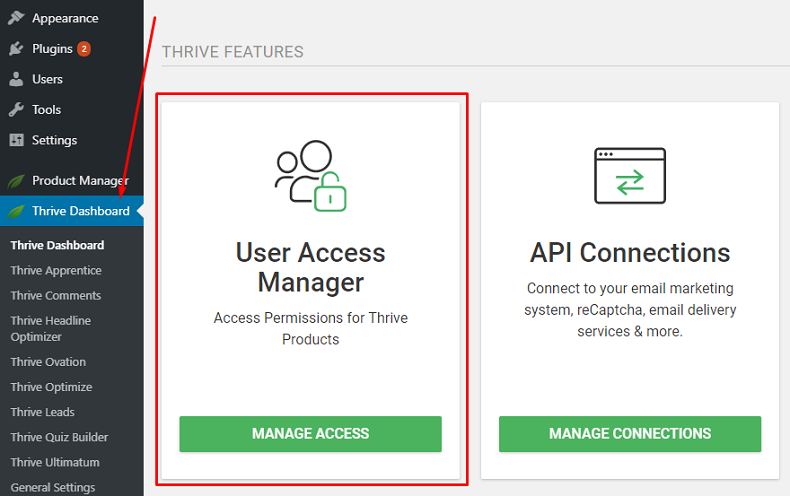Open Thrive Ultimatum submenu link

click(55, 462)
